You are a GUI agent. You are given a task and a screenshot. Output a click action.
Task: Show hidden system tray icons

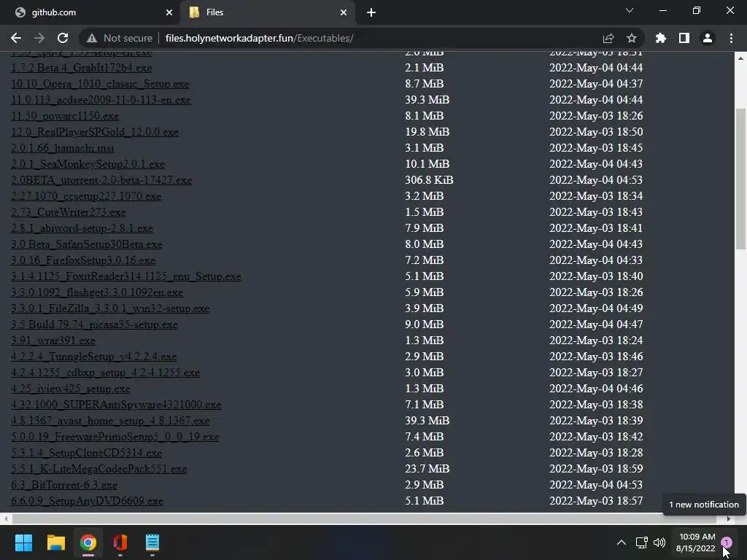tap(622, 542)
